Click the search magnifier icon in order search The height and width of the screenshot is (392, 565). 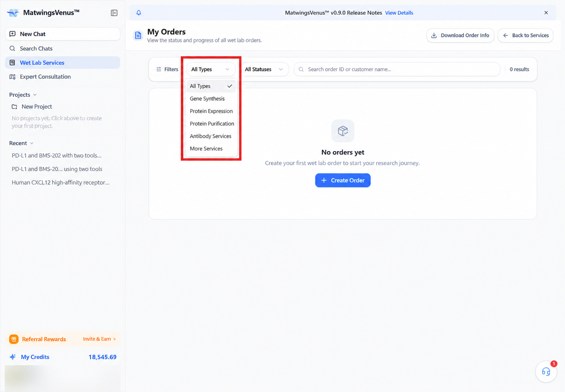(x=301, y=69)
